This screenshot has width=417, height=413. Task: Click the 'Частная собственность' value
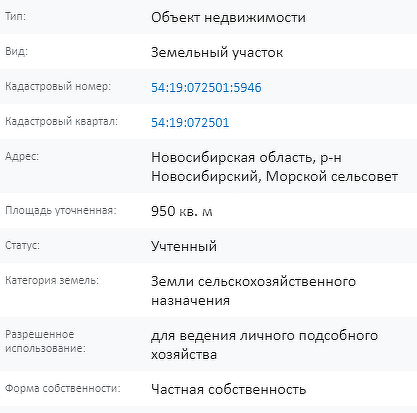pyautogui.click(x=228, y=389)
